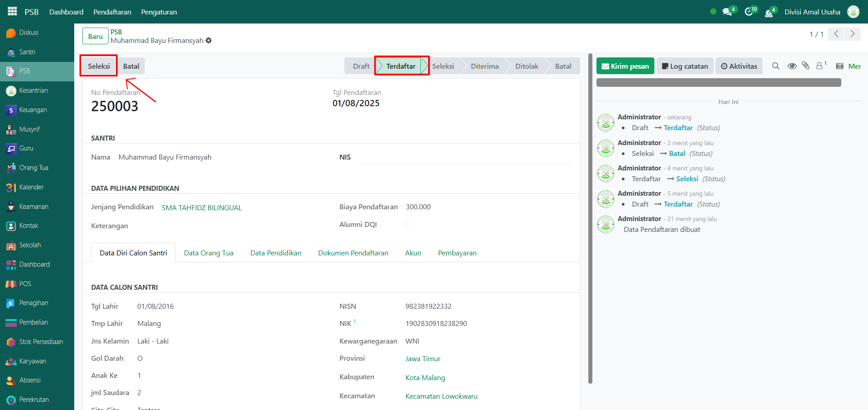Open Divisi Amal Usaha user menu

click(x=812, y=12)
